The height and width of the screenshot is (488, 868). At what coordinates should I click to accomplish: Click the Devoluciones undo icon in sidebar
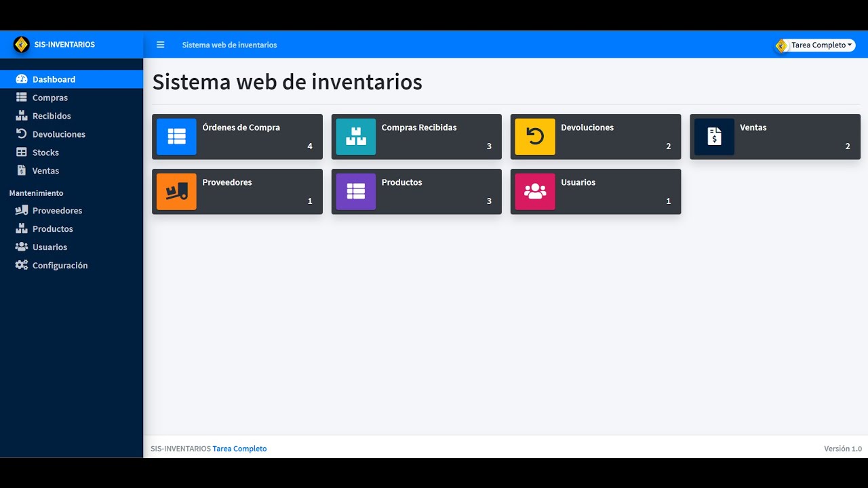point(22,134)
